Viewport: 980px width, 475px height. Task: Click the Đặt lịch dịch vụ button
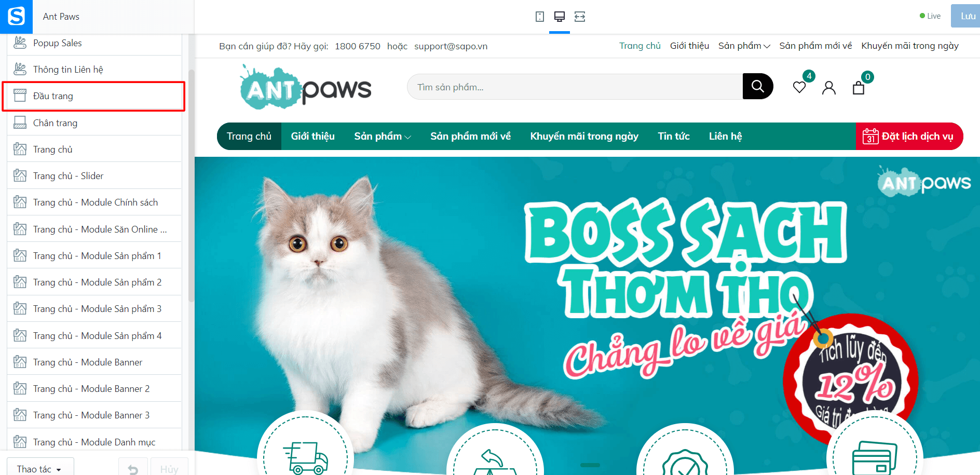pyautogui.click(x=909, y=136)
